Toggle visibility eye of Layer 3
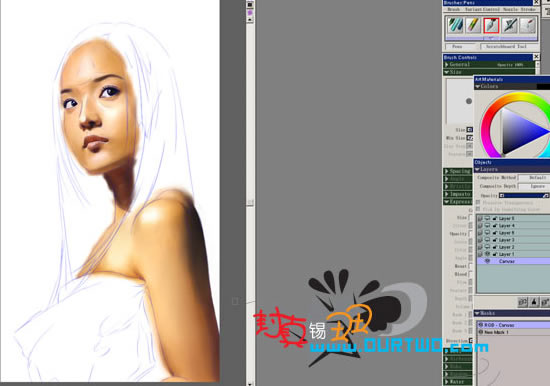The image size is (550, 386). (x=487, y=240)
